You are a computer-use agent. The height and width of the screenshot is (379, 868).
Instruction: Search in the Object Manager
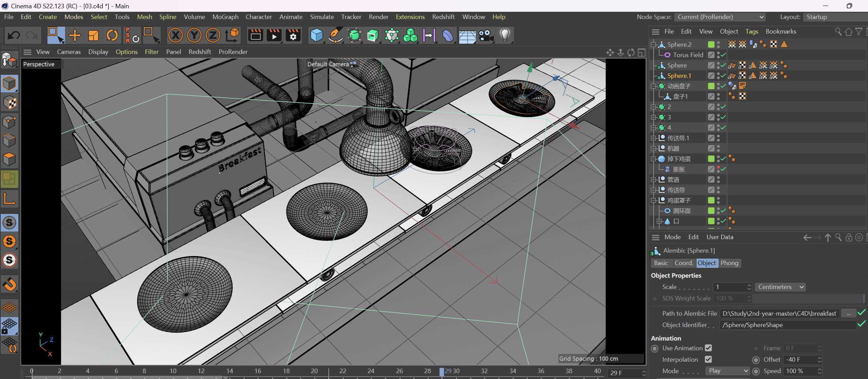point(838,31)
